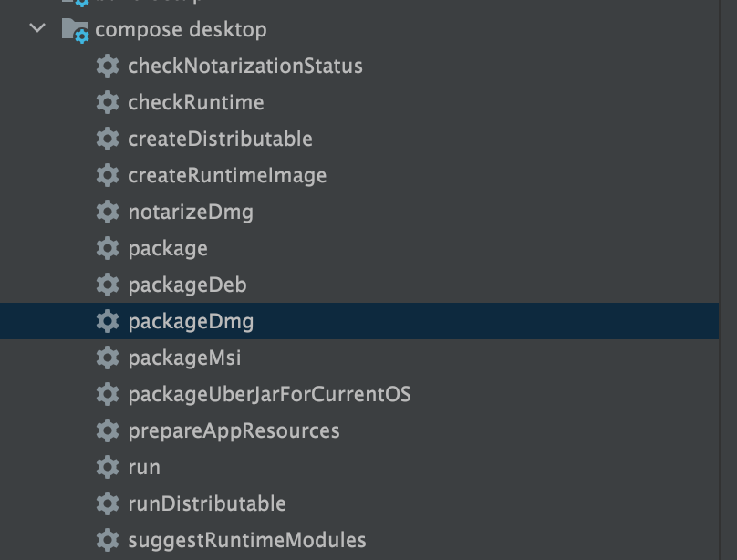
Task: Click gear icon beside packageDeb
Action: click(x=108, y=285)
